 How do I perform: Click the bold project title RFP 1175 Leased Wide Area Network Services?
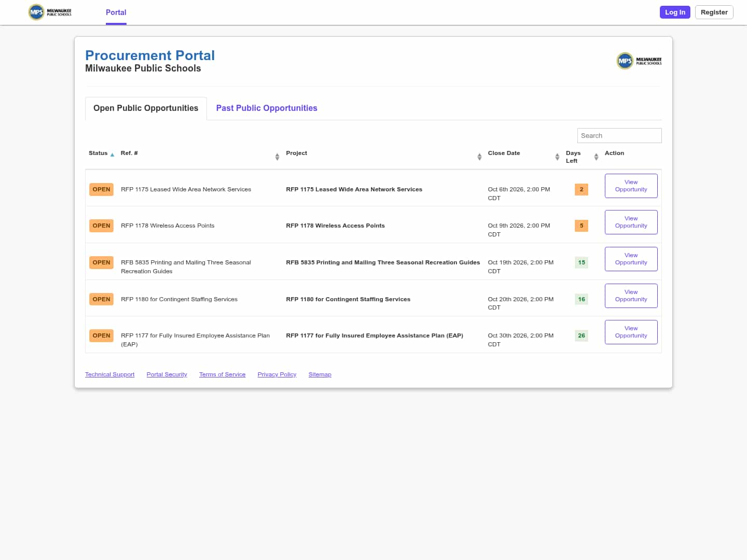354,189
